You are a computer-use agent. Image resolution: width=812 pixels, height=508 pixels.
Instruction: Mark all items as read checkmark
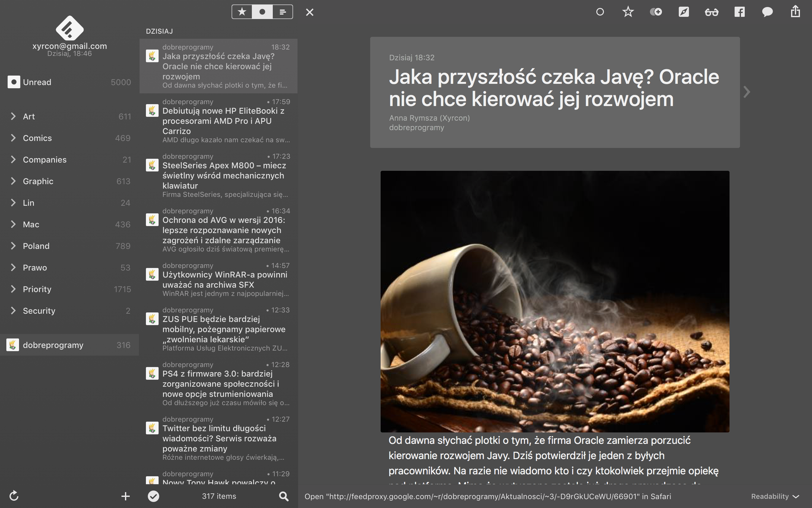coord(153,496)
